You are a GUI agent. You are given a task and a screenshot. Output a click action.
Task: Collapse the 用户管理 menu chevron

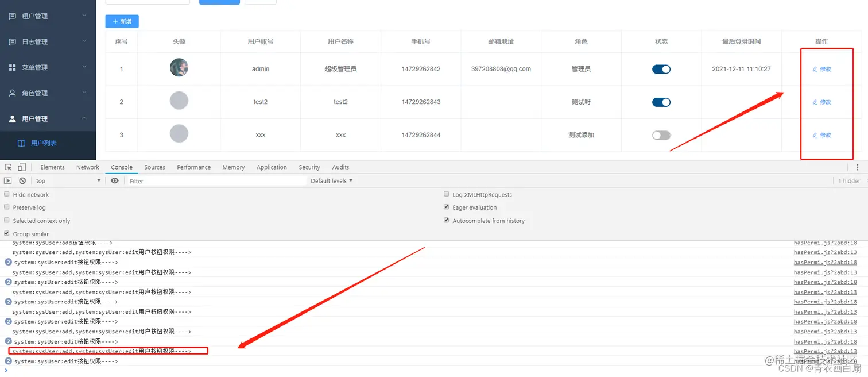click(x=84, y=118)
